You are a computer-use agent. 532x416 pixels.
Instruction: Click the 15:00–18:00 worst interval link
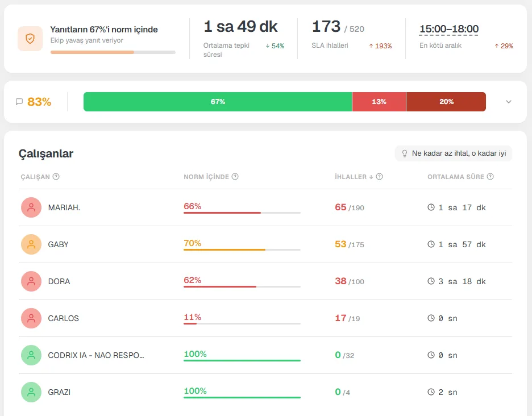[449, 29]
